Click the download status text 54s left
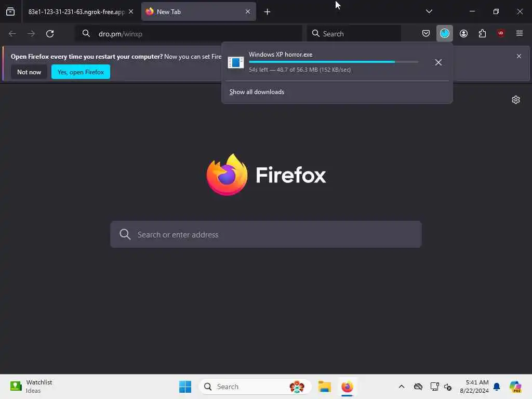The height and width of the screenshot is (399, 532). 300,70
